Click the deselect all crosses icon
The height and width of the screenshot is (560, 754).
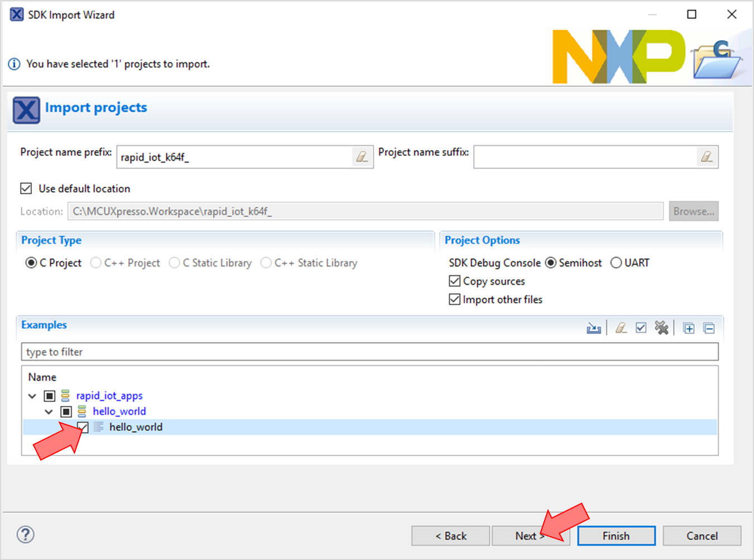click(x=661, y=328)
